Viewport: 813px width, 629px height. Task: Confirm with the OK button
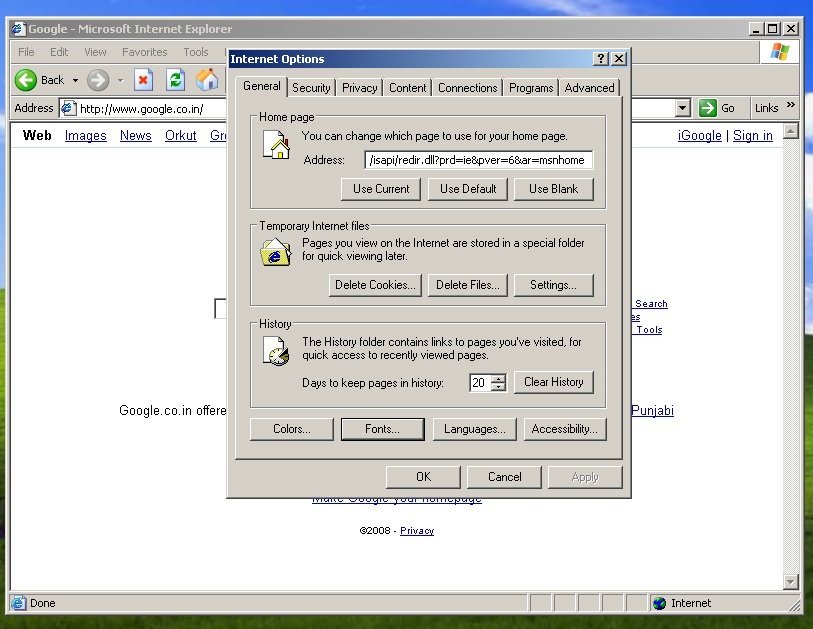click(x=423, y=477)
